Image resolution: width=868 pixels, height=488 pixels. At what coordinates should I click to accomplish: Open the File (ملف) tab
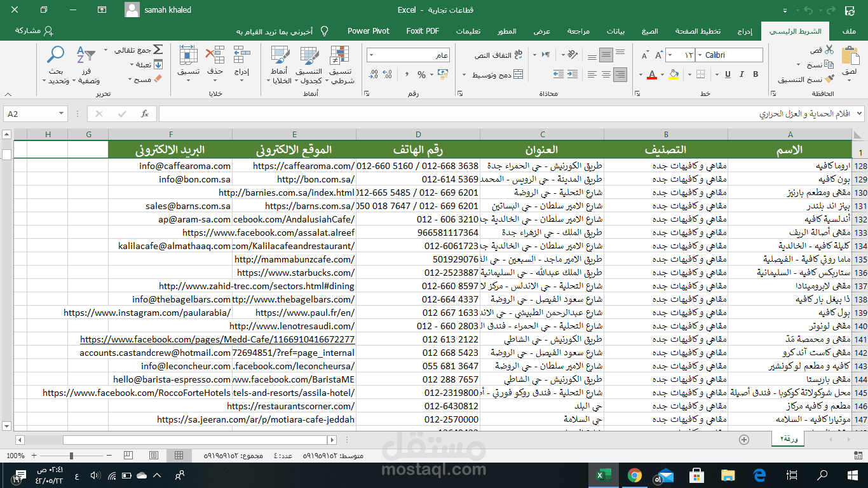(x=848, y=31)
